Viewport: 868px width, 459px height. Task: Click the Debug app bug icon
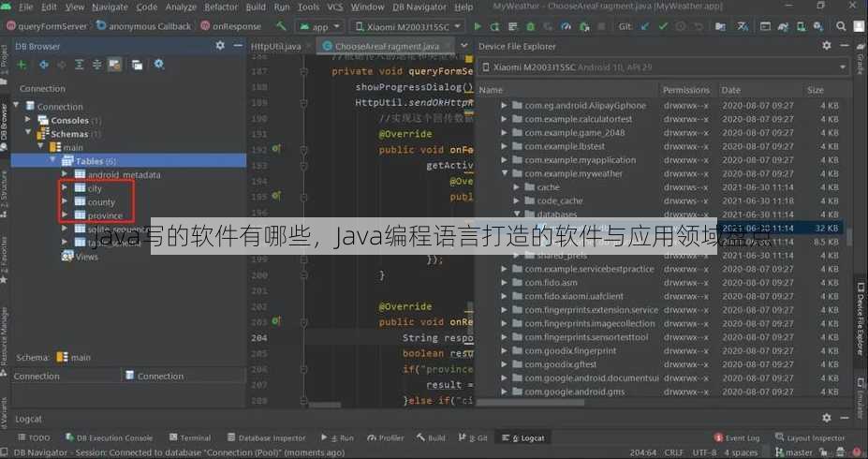(x=530, y=26)
